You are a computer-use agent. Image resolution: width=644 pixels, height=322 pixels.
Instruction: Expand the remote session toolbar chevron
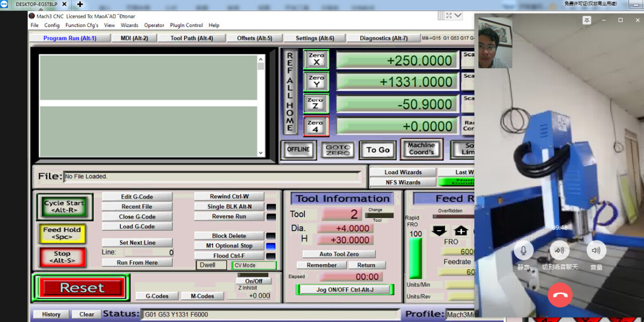click(458, 16)
